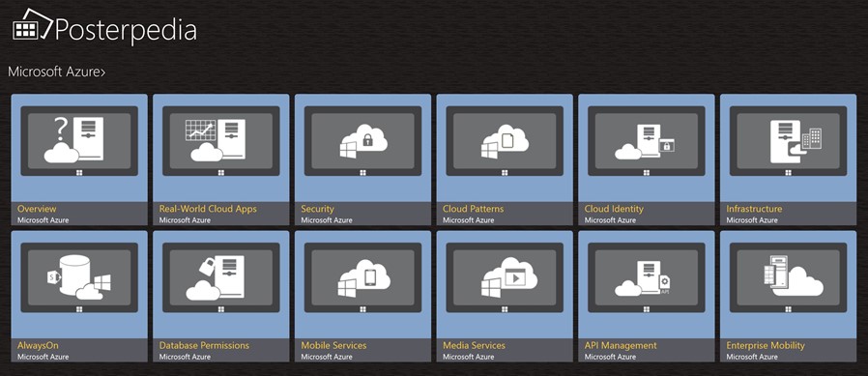
Task: Click the Media Services title text
Action: click(474, 345)
